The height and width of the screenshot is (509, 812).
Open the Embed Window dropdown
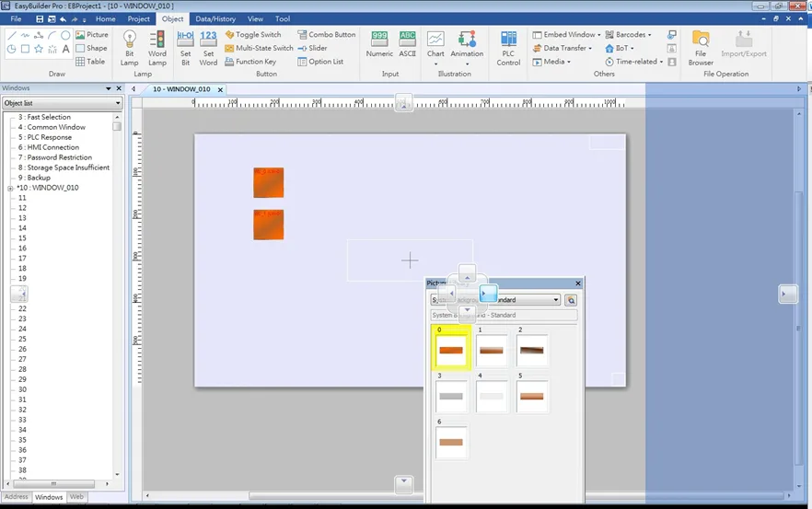click(566, 35)
